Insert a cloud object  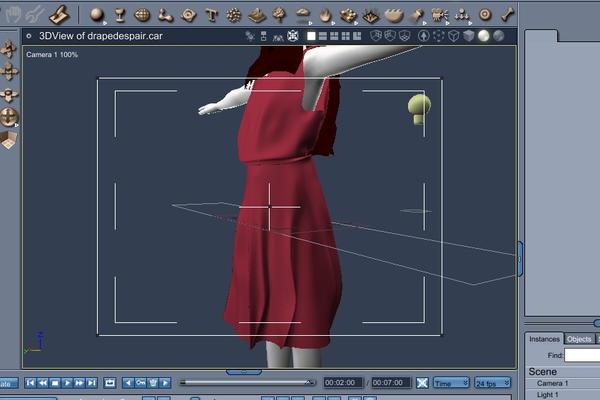click(x=303, y=15)
